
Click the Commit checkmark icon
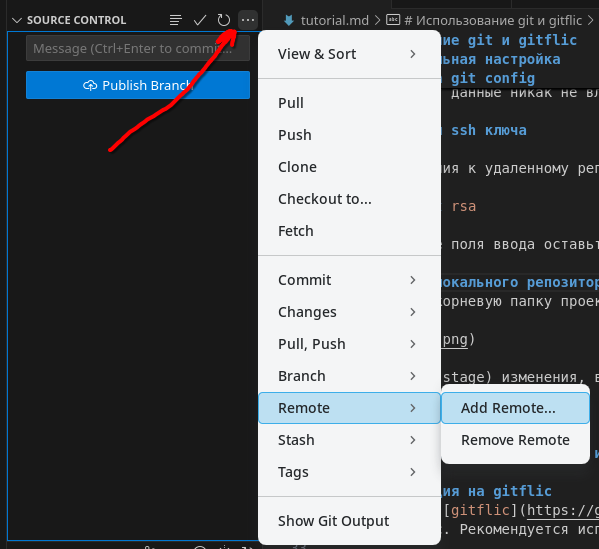pyautogui.click(x=200, y=20)
